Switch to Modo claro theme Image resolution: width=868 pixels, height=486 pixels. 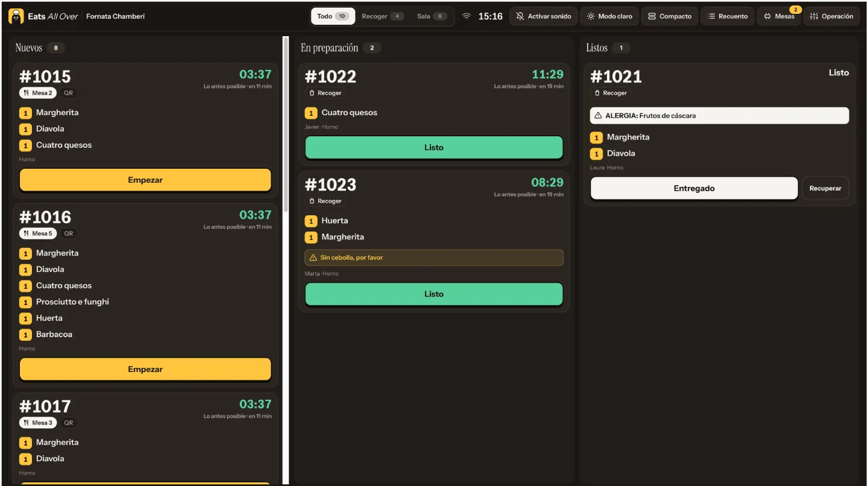click(x=609, y=16)
